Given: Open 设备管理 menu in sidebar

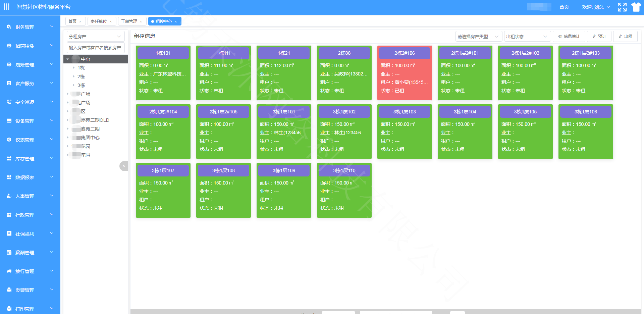Looking at the screenshot, I should pos(30,121).
